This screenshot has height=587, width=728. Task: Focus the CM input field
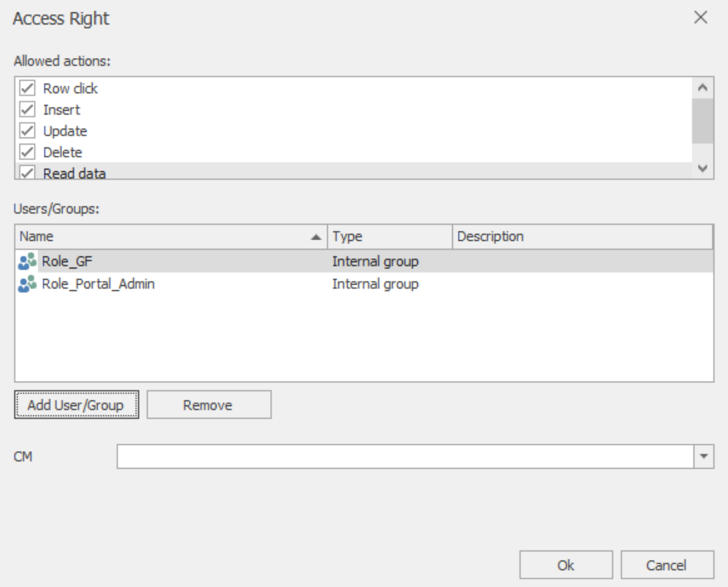point(405,456)
